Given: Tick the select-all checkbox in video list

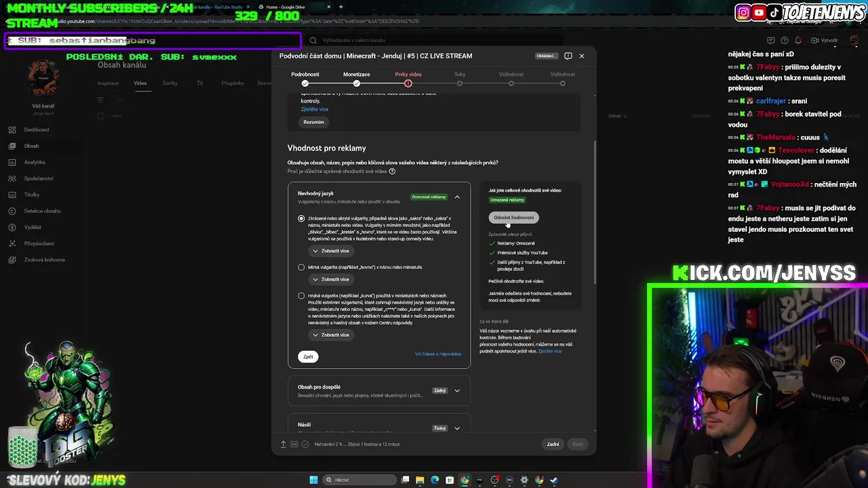Looking at the screenshot, I should (x=100, y=116).
